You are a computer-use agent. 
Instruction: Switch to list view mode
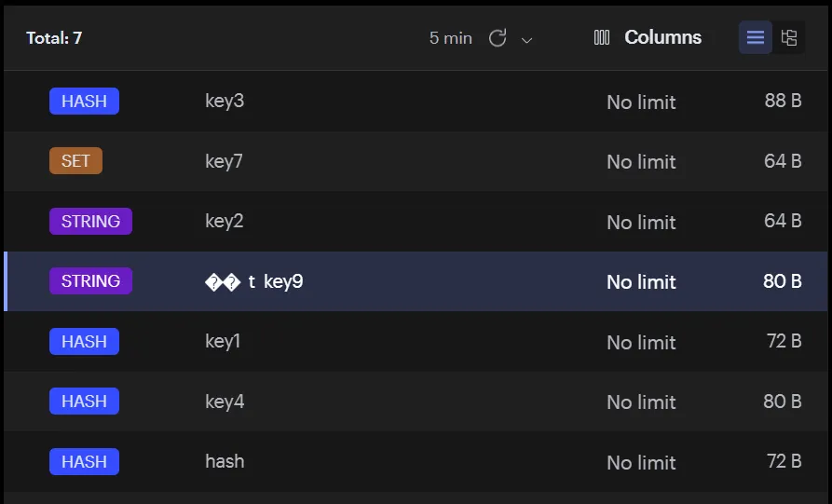756,37
